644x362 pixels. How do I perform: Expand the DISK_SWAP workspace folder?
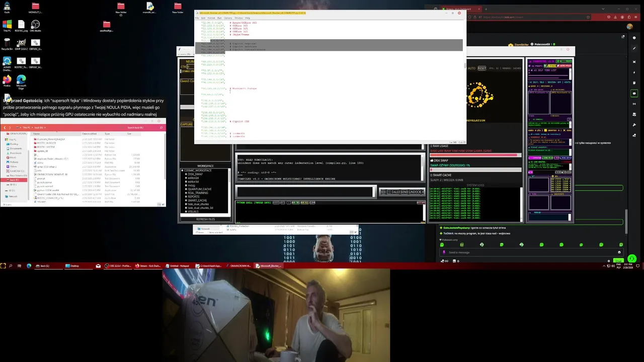(x=186, y=174)
